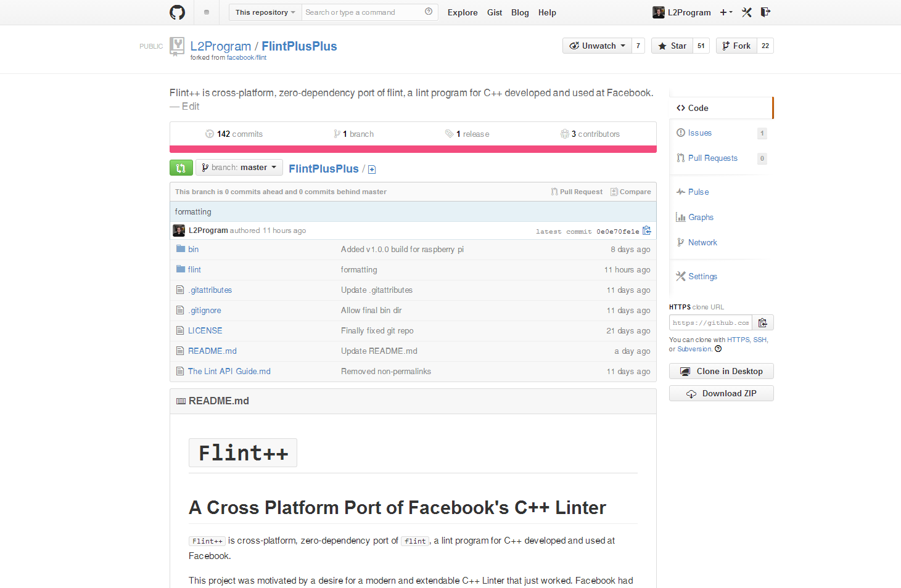
Task: Open Help in the top navigation
Action: pyautogui.click(x=547, y=12)
